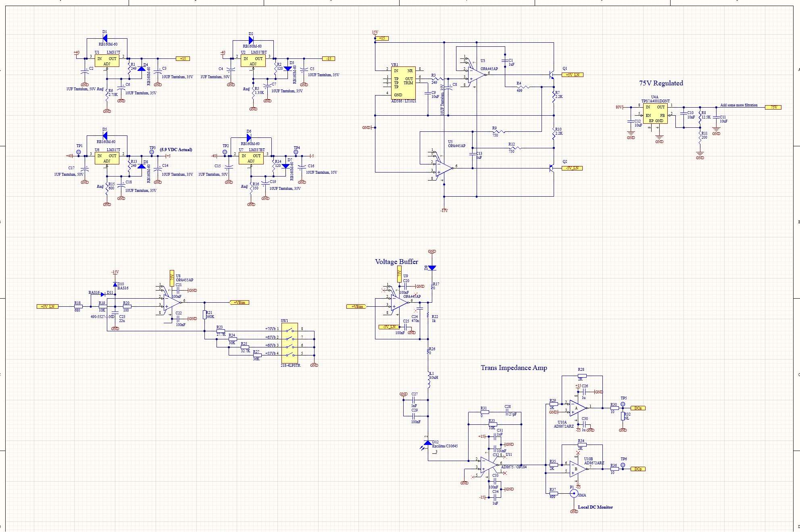
Task: Click the P1 SMA connector symbol
Action: point(574,494)
